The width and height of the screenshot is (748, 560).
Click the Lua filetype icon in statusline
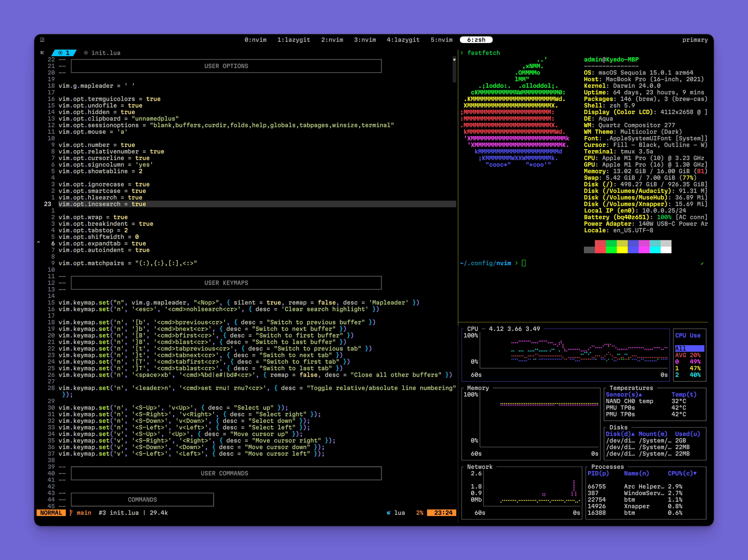coord(389,513)
